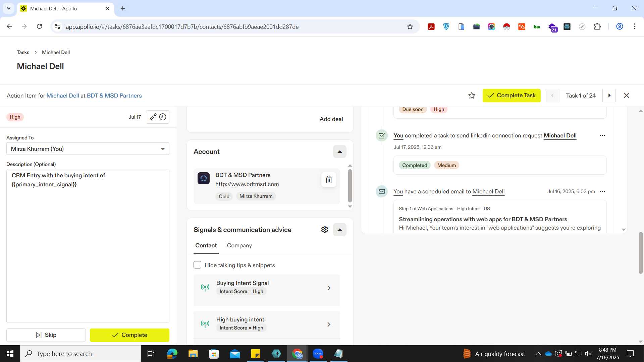Expand the Buying Intent Signal row
The width and height of the screenshot is (644, 362).
(x=267, y=290)
